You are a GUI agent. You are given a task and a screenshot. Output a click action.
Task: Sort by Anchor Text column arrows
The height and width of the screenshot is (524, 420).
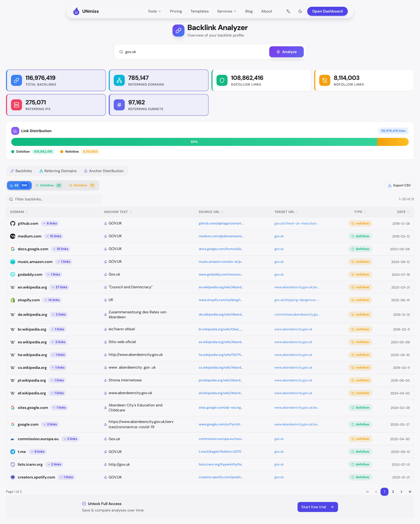[130, 212]
